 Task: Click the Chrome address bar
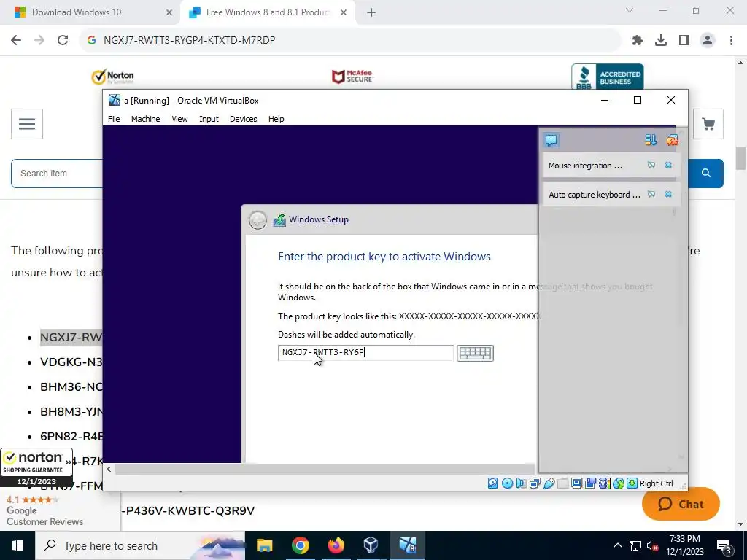[x=350, y=40]
